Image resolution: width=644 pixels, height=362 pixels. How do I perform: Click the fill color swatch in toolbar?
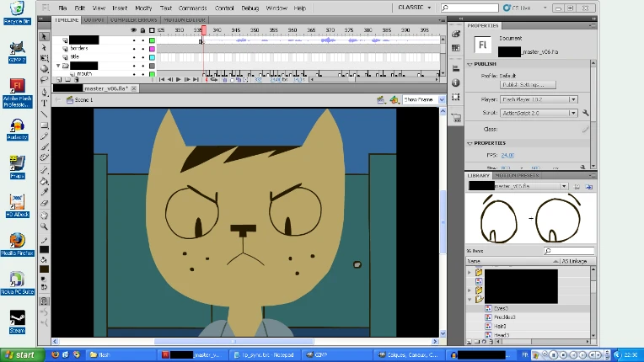point(44,269)
